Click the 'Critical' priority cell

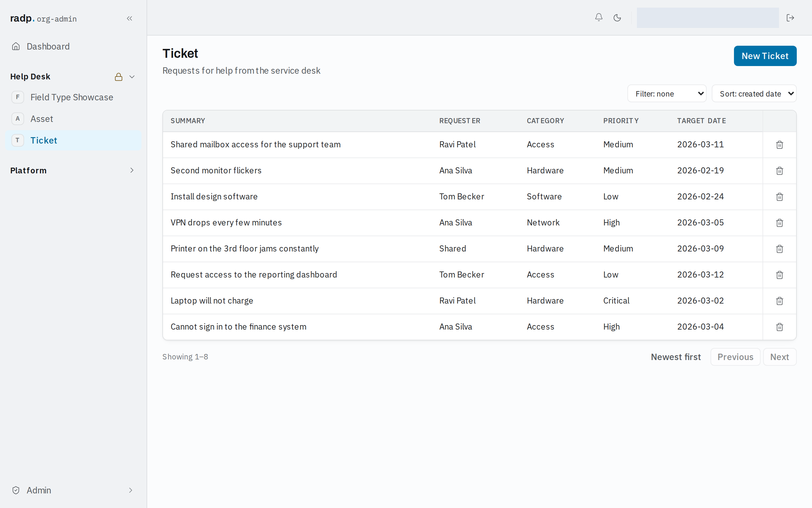616,300
